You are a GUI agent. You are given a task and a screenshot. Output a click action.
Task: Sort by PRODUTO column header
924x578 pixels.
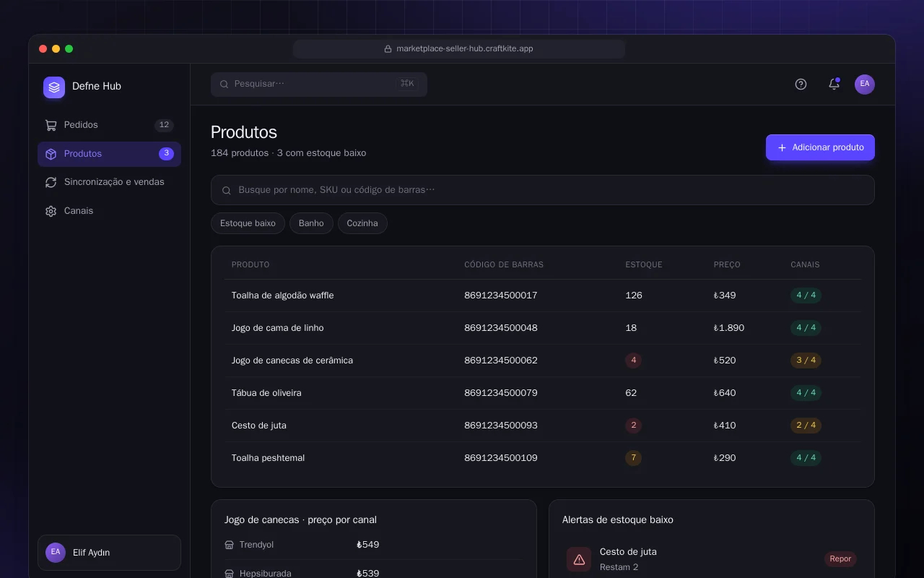(x=250, y=264)
